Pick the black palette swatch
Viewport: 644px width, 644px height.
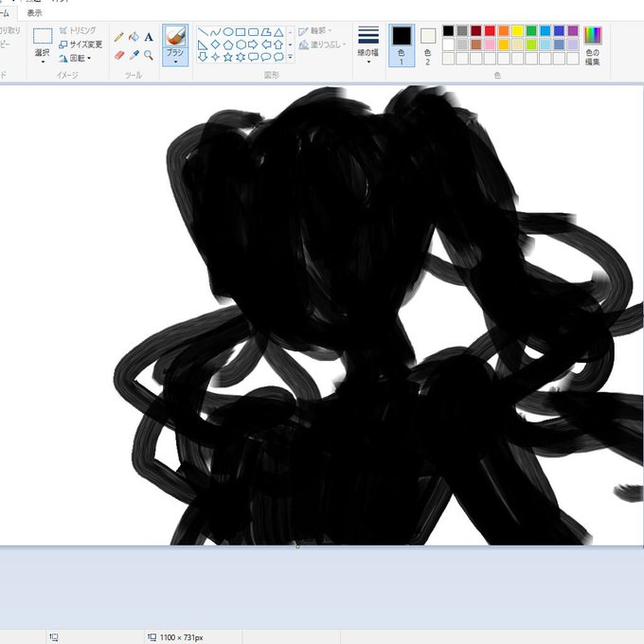click(449, 31)
